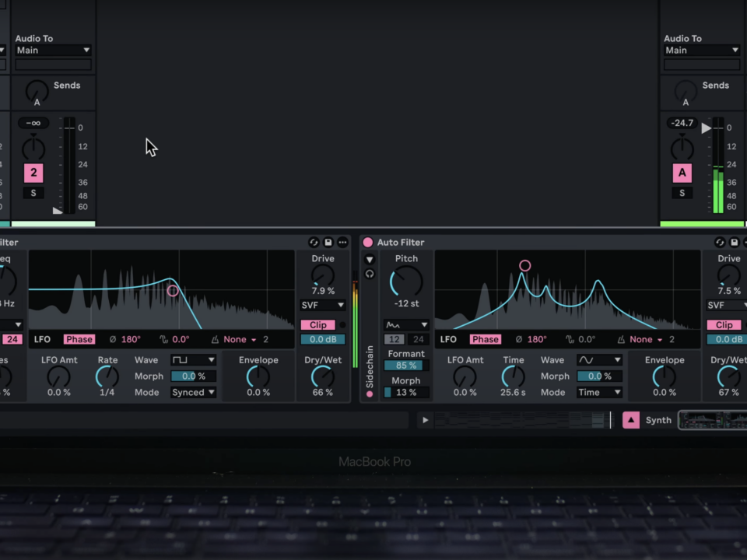Open the Synced mode dropdown

click(193, 393)
